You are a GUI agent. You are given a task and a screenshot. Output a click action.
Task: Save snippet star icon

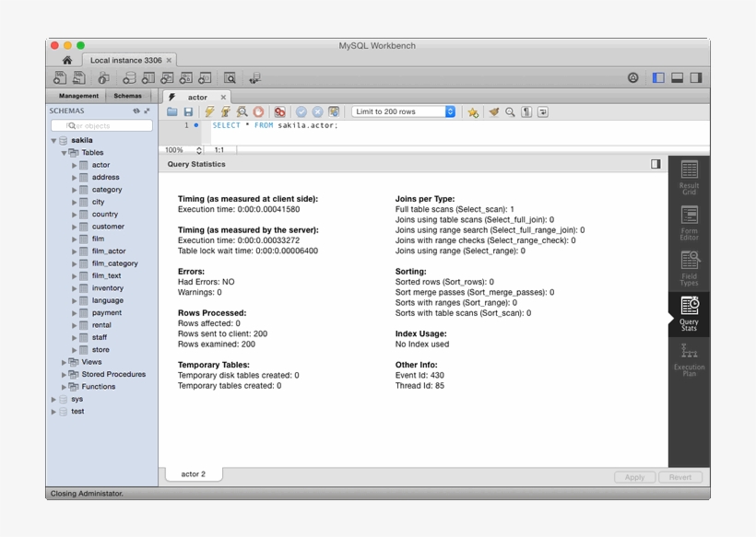473,112
